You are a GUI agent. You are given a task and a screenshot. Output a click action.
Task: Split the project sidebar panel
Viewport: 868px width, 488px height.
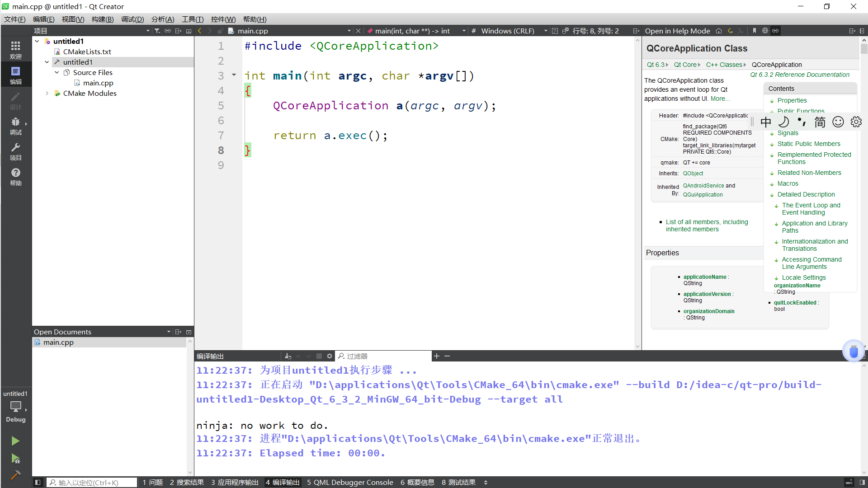pos(178,31)
